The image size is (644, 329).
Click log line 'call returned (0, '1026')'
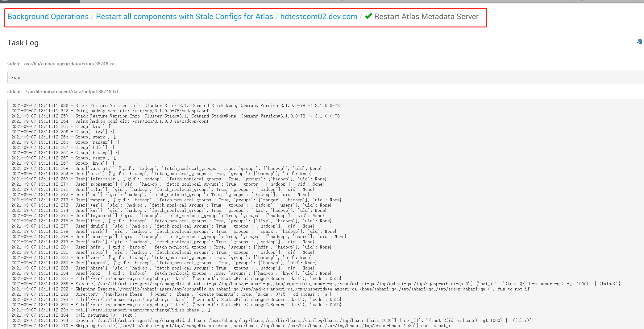pyautogui.click(x=74, y=315)
